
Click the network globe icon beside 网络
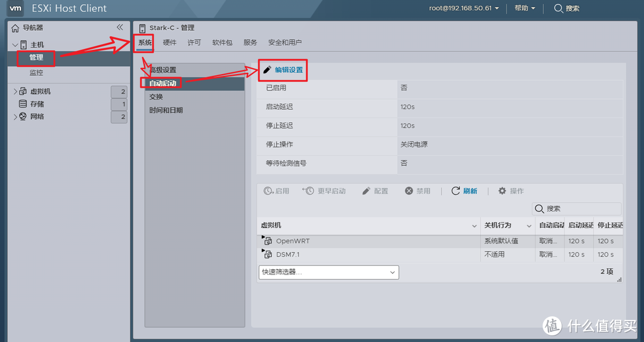pyautogui.click(x=23, y=116)
